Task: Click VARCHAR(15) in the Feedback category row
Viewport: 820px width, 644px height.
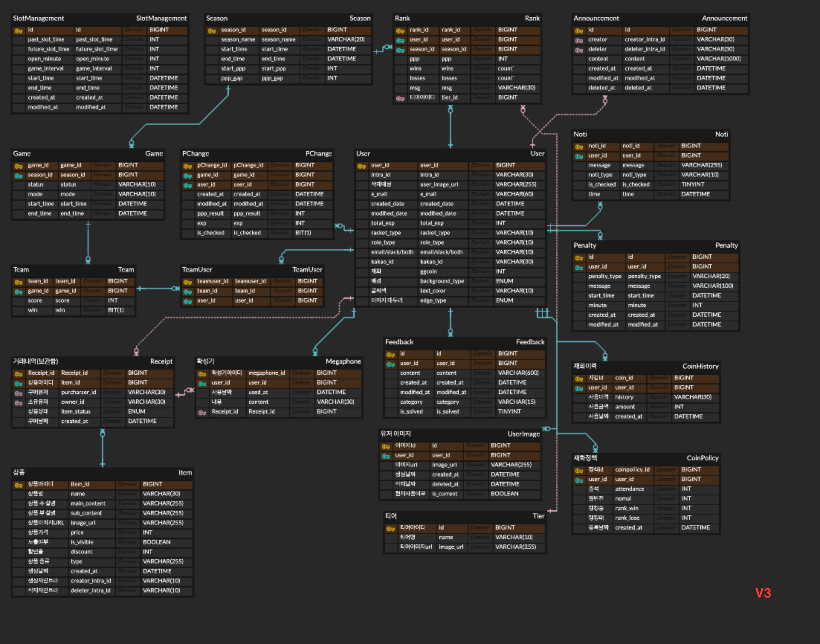Action: [517, 402]
